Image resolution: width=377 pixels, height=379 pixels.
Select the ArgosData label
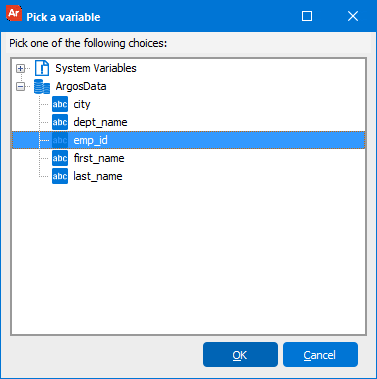pyautogui.click(x=81, y=86)
